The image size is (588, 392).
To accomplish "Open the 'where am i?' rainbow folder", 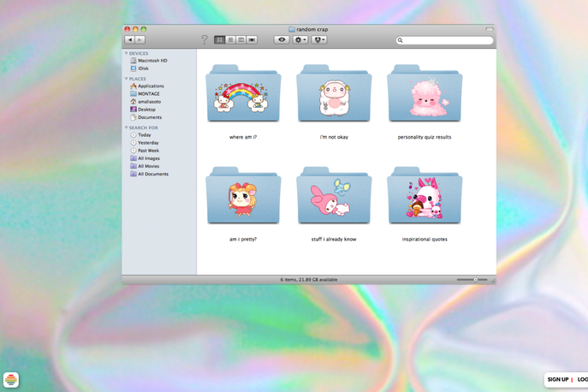I will pyautogui.click(x=243, y=95).
